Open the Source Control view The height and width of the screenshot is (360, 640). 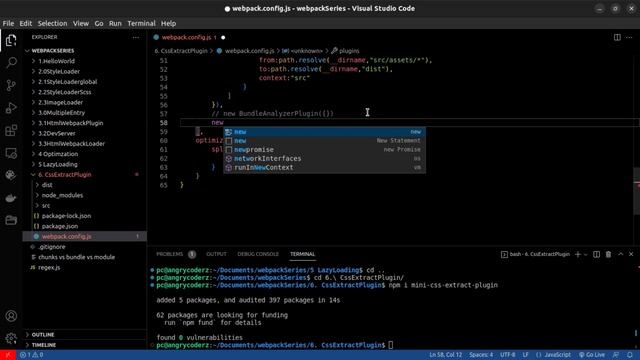[x=11, y=85]
